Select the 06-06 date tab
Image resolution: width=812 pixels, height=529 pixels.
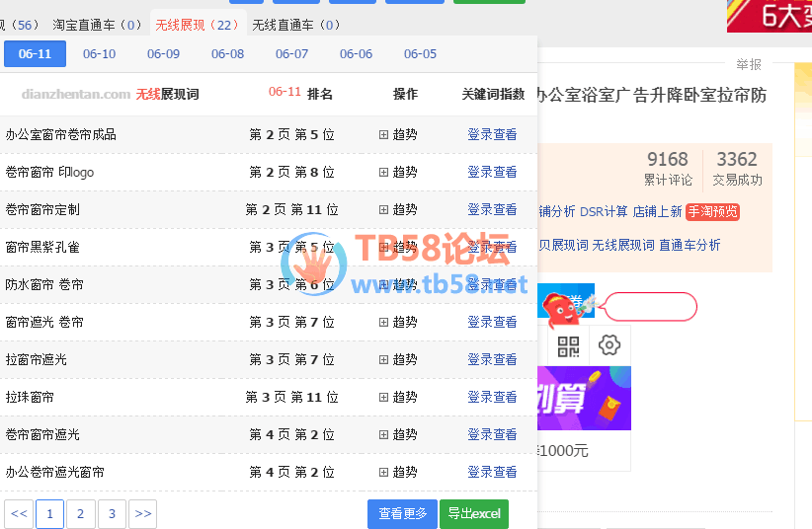tap(357, 54)
